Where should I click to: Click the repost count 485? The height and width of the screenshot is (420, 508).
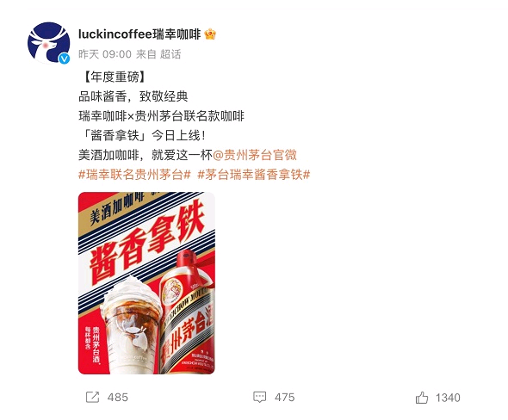point(118,398)
